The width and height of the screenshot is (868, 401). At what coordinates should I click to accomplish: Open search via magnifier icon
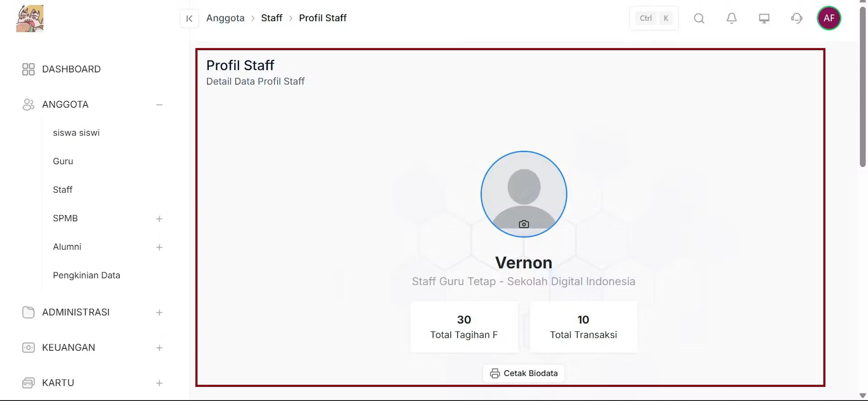pos(699,18)
